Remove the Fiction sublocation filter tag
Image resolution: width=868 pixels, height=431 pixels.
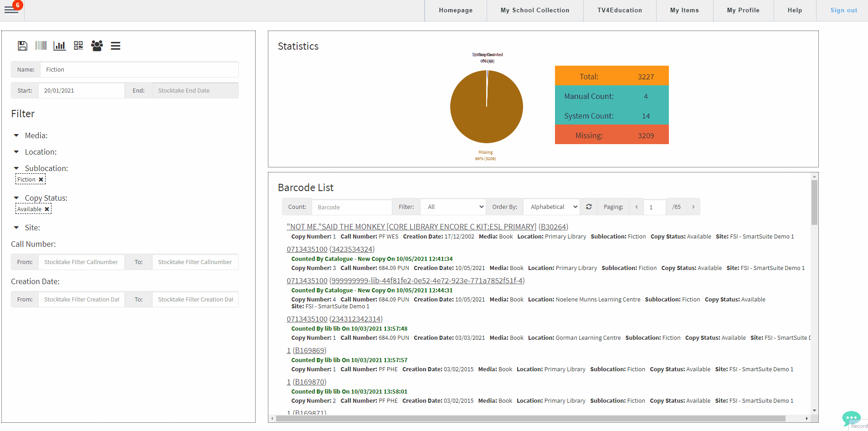pyautogui.click(x=41, y=180)
